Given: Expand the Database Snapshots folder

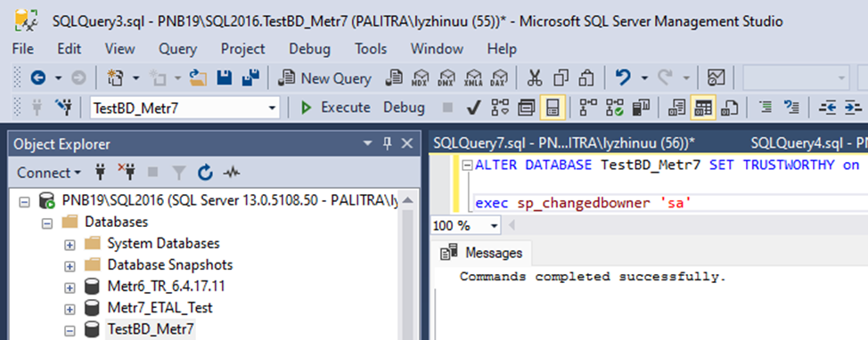Looking at the screenshot, I should [70, 265].
